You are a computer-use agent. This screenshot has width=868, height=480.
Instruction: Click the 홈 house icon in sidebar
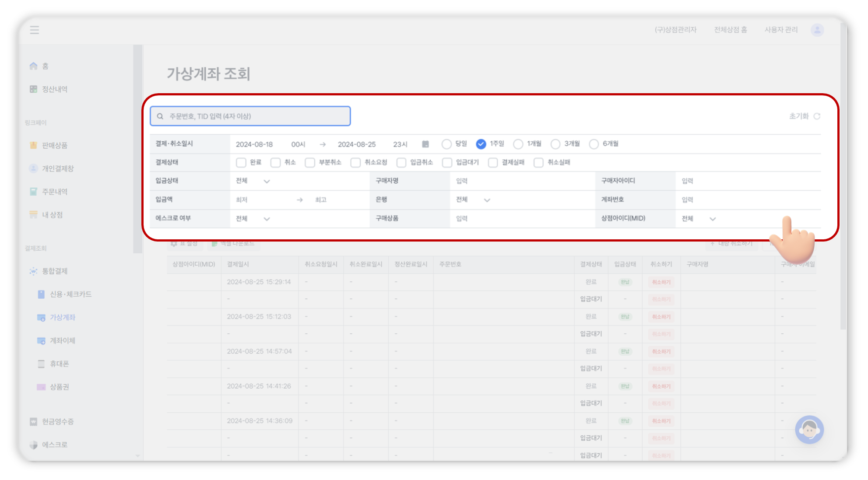(34, 66)
